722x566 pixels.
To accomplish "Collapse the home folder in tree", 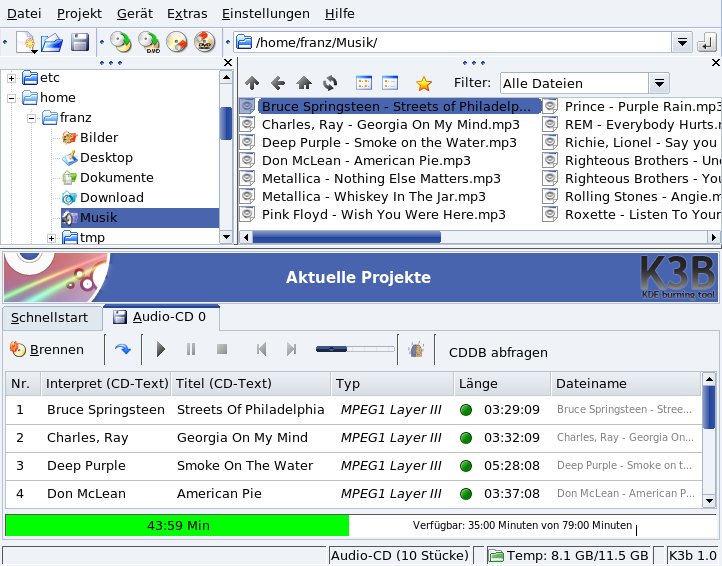I will click(12, 98).
